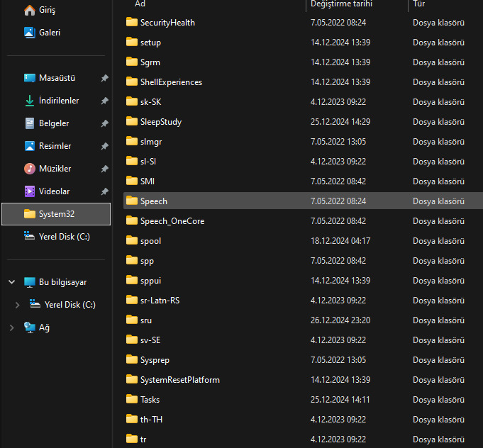The height and width of the screenshot is (448, 483).
Task: Click the Bu bilgisayar monitor icon
Action: tap(30, 282)
